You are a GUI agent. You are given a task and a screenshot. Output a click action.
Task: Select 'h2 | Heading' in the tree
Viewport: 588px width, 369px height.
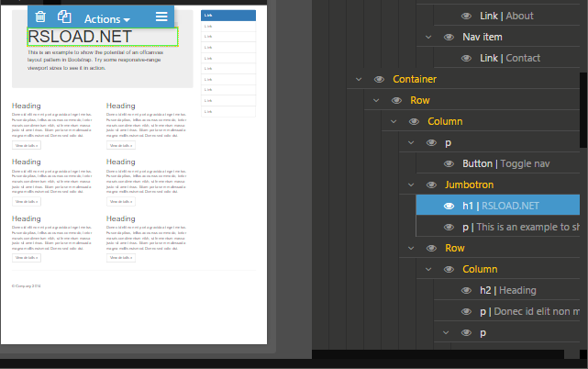coord(508,290)
